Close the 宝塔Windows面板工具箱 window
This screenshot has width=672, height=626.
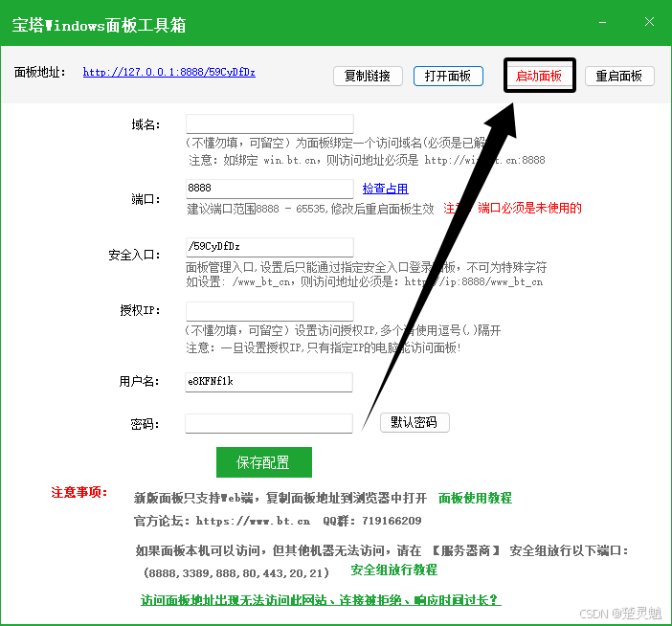click(649, 22)
